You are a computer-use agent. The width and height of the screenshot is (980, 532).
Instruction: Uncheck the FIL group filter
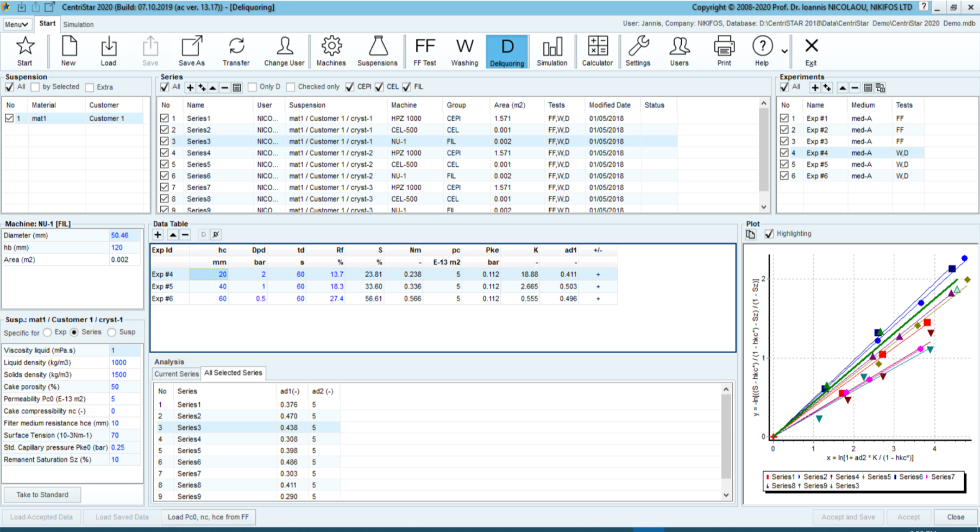(x=406, y=87)
